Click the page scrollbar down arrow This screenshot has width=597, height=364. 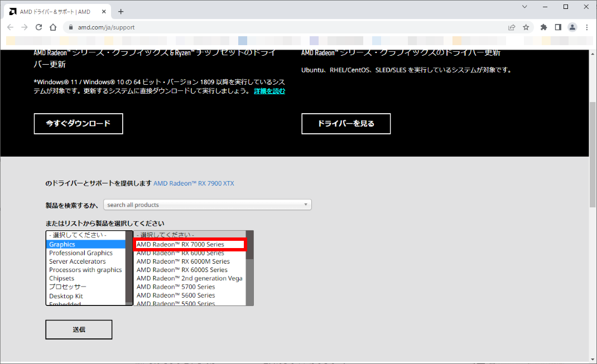(593, 360)
